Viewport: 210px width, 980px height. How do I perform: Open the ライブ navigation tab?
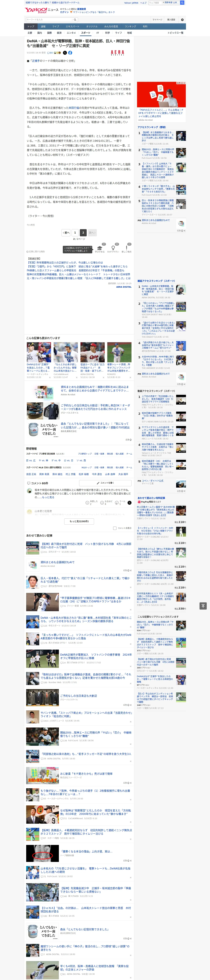(56, 27)
